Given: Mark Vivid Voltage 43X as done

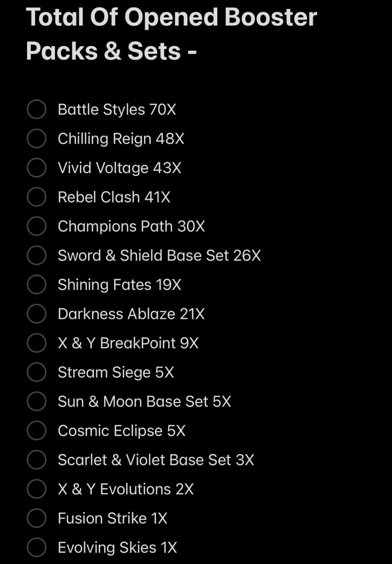Looking at the screenshot, I should [x=36, y=167].
